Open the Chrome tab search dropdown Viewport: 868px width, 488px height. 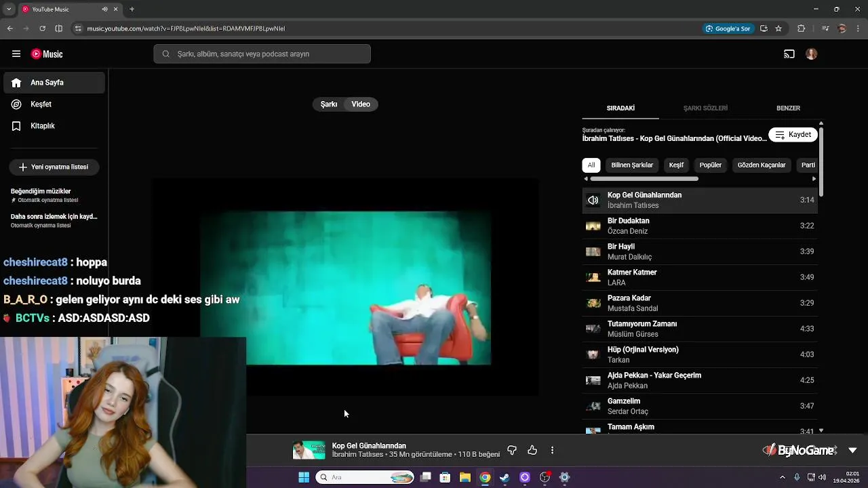click(x=9, y=9)
